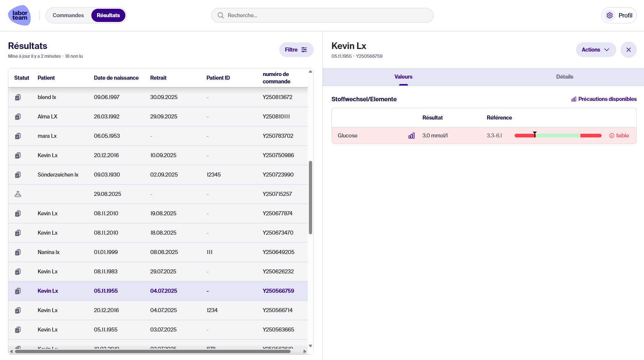The height and width of the screenshot is (360, 644).
Task: Click status icon for blend lx row
Action: tap(18, 97)
